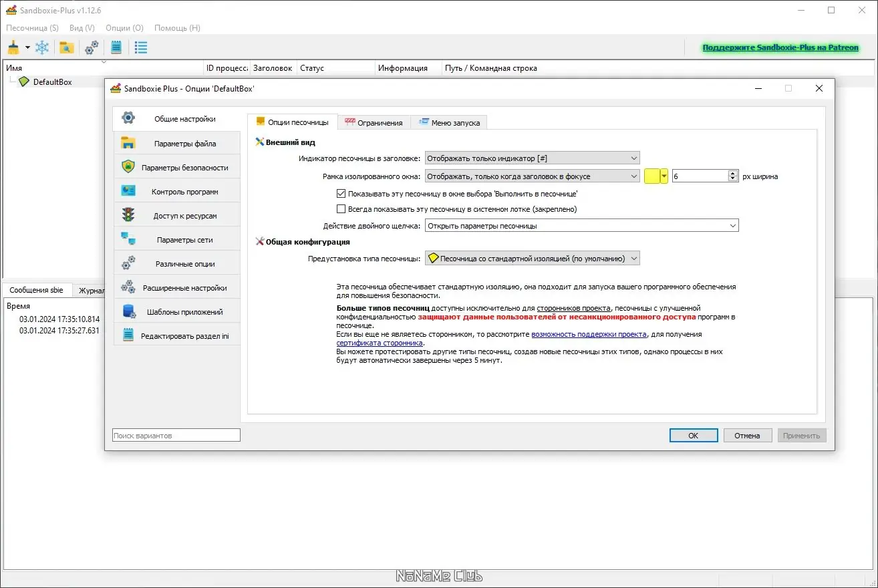Open the Редактировать раздел ini sidebar section
This screenshot has height=588, width=878.
[176, 336]
